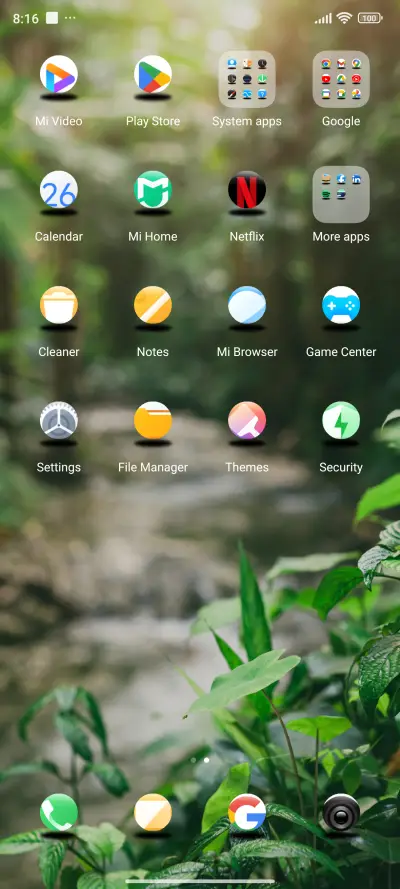The height and width of the screenshot is (889, 400).
Task: Tap the clock showing 8:16
Action: point(25,19)
